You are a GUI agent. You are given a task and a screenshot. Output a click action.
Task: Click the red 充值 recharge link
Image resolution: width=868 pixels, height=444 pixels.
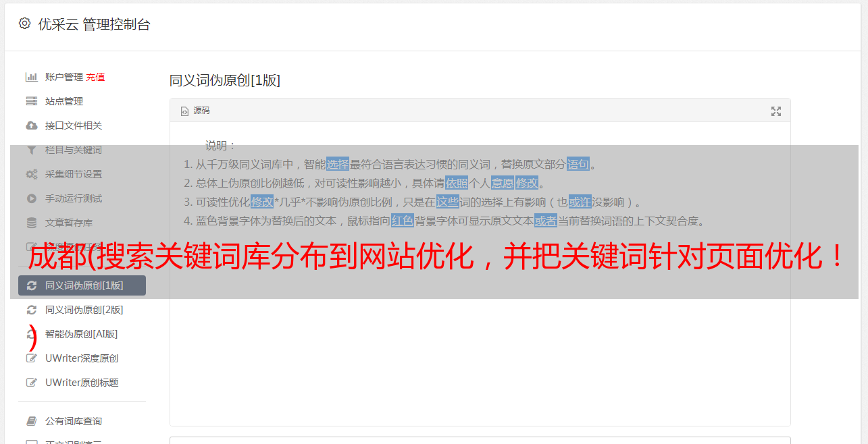[x=95, y=77]
